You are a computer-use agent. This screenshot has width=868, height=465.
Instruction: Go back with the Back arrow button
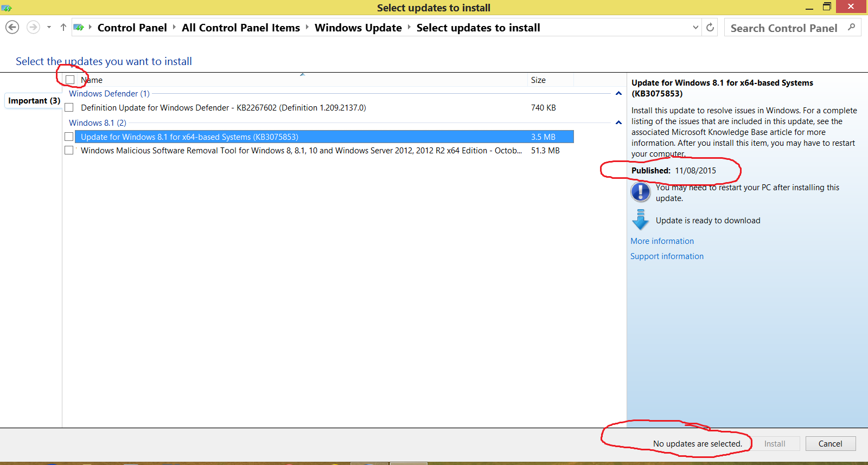point(12,27)
